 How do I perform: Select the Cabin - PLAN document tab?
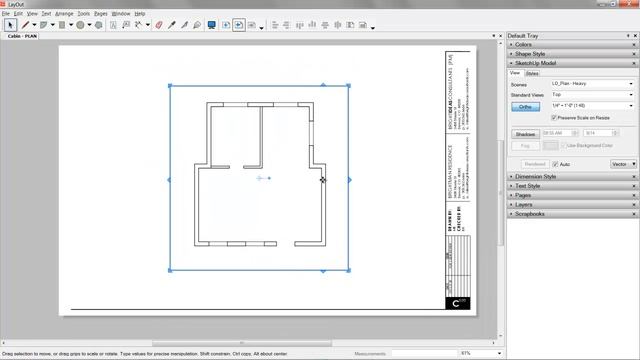click(22, 36)
